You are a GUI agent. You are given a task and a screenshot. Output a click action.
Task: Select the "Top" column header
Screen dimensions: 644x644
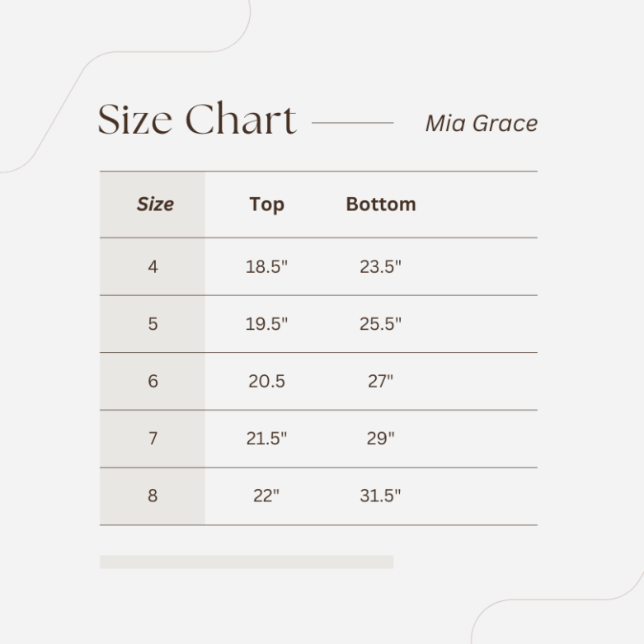[266, 204]
